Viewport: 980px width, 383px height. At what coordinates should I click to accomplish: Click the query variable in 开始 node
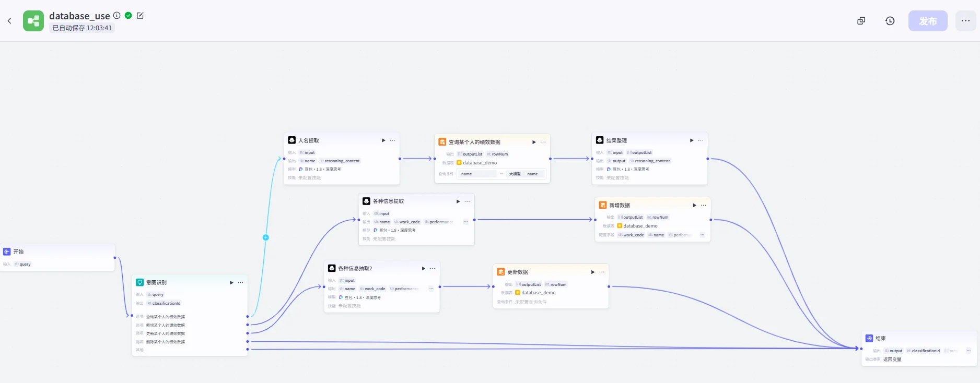[x=22, y=265]
